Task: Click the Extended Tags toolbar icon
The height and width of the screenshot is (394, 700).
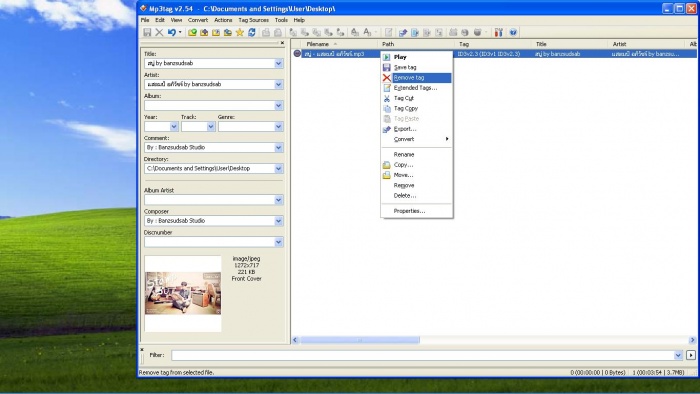Action: [x=389, y=32]
